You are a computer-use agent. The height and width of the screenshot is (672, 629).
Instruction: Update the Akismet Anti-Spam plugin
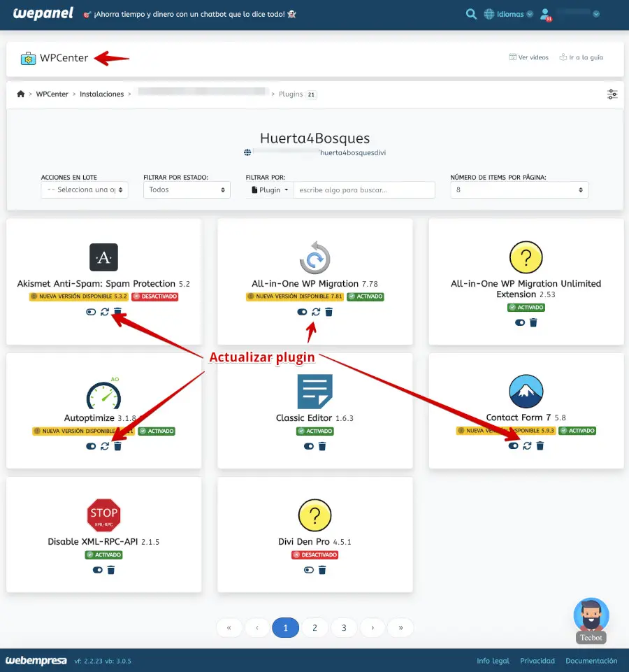(x=105, y=312)
